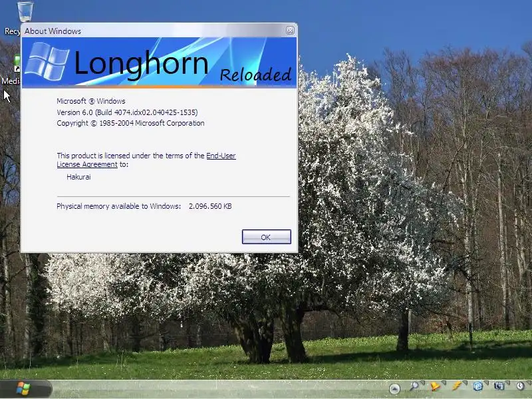Click the lightning bolt power icon
The width and height of the screenshot is (532, 399).
(456, 386)
